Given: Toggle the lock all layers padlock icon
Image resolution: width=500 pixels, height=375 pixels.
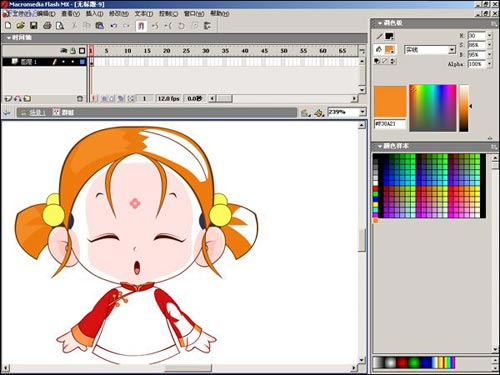Looking at the screenshot, I should tap(73, 51).
